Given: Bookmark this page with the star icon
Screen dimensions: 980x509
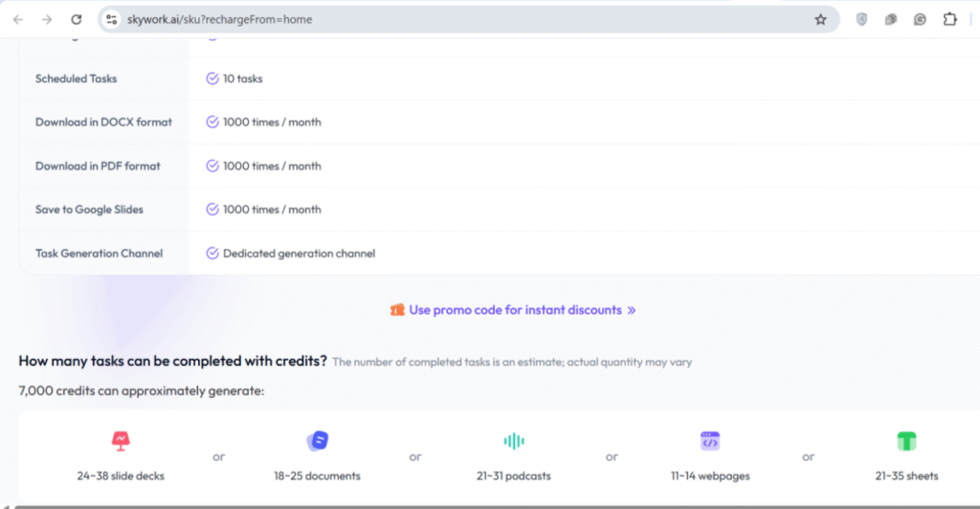Looking at the screenshot, I should [820, 19].
